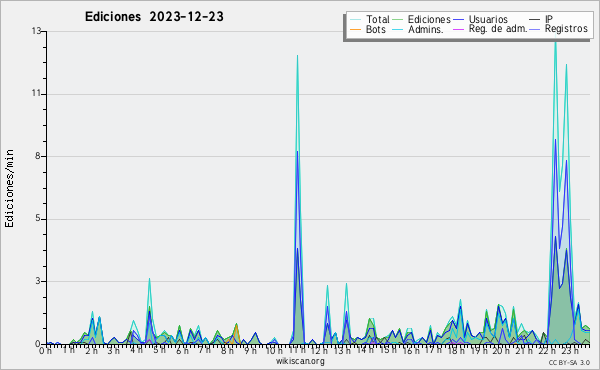Click the Y-axis value 13

click(36, 31)
